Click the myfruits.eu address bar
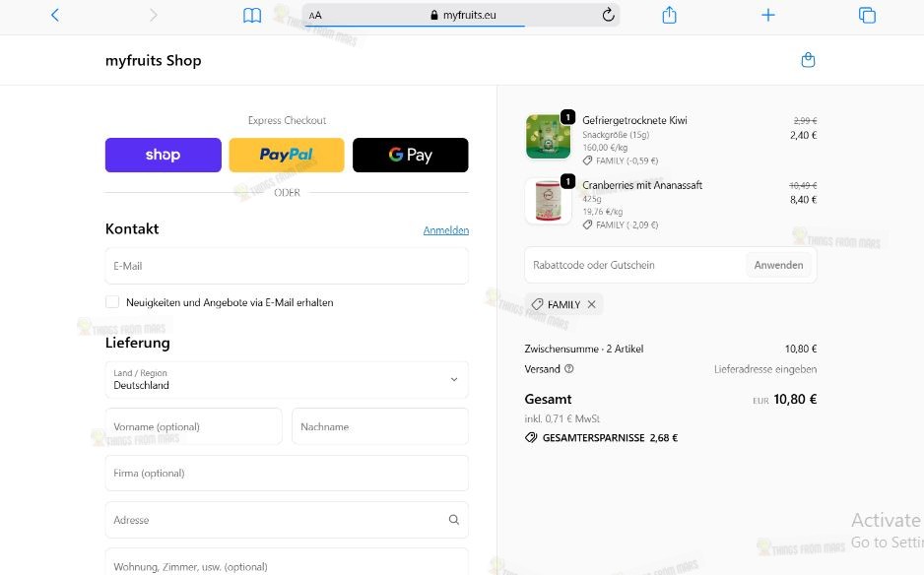924x575 pixels. (461, 15)
